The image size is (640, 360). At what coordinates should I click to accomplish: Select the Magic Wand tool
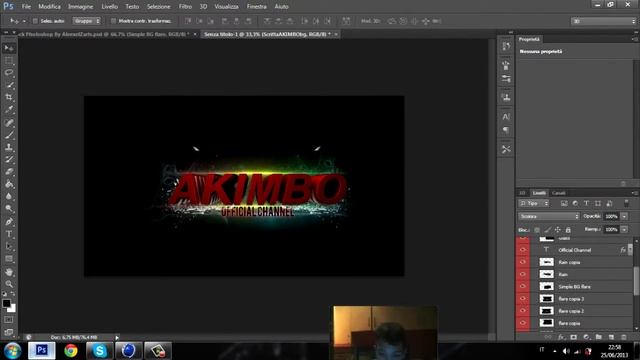click(9, 85)
